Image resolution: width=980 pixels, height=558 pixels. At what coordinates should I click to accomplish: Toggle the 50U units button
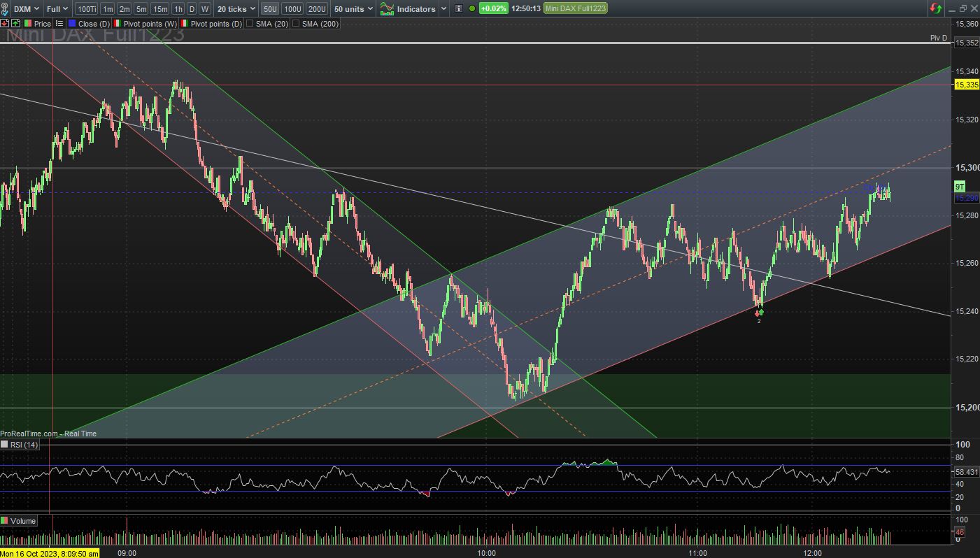point(269,9)
